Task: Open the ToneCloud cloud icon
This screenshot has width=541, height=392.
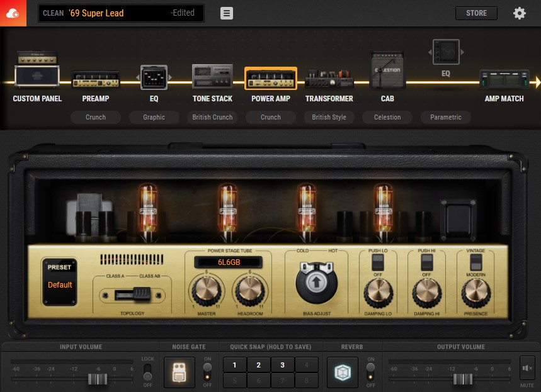Action: 13,13
